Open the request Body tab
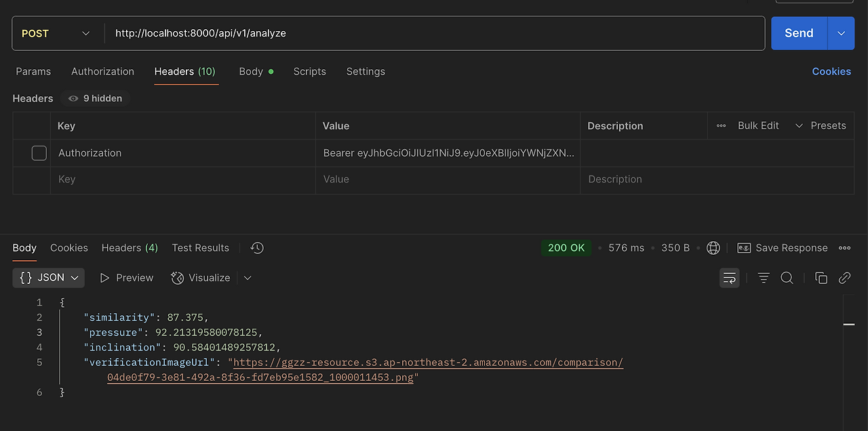 point(256,71)
